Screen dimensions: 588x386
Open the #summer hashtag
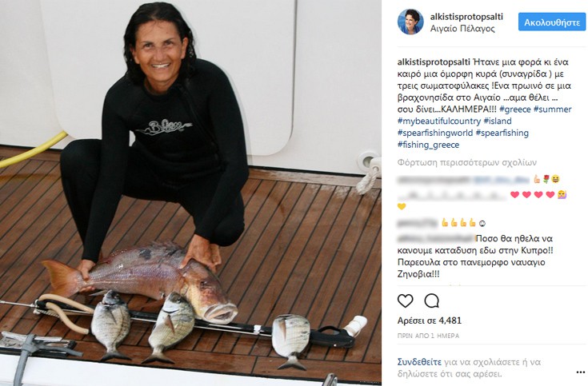point(552,109)
